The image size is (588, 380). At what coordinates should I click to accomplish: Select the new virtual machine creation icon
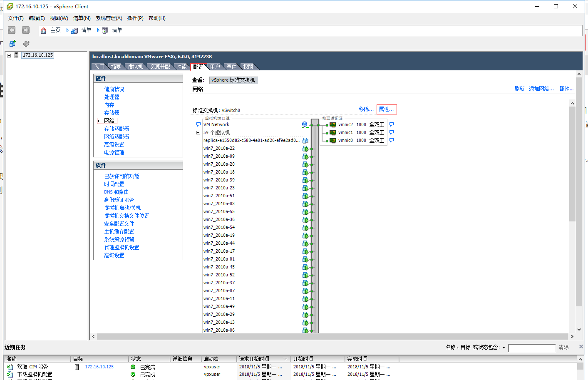12,43
